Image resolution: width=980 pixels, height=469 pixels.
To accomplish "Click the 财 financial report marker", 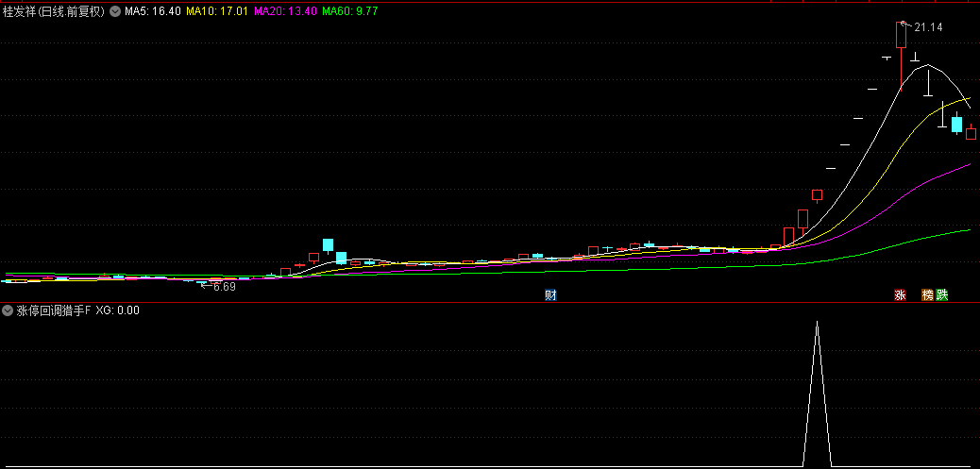I will pos(550,294).
